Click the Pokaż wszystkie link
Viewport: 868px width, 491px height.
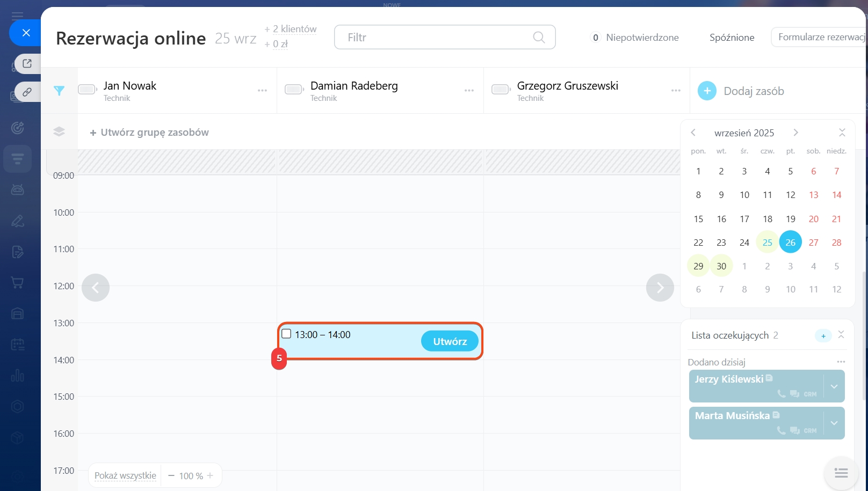coord(125,475)
